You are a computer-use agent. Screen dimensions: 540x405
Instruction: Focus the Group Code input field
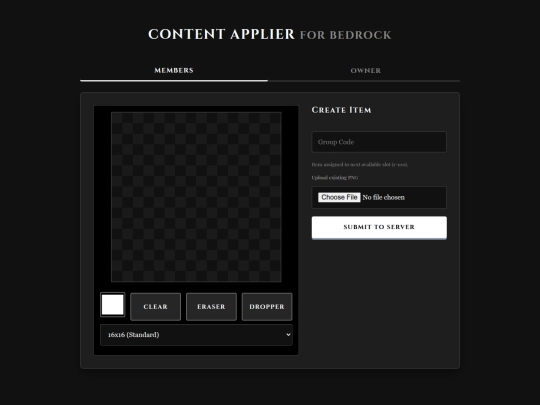pos(379,142)
